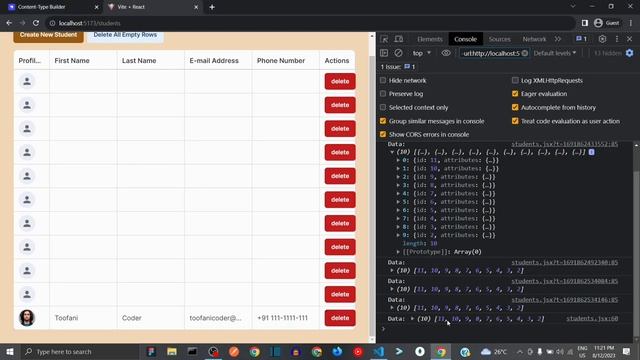This screenshot has width=640, height=360.
Task: Expand array item 9 with id 2
Action: (398, 235)
